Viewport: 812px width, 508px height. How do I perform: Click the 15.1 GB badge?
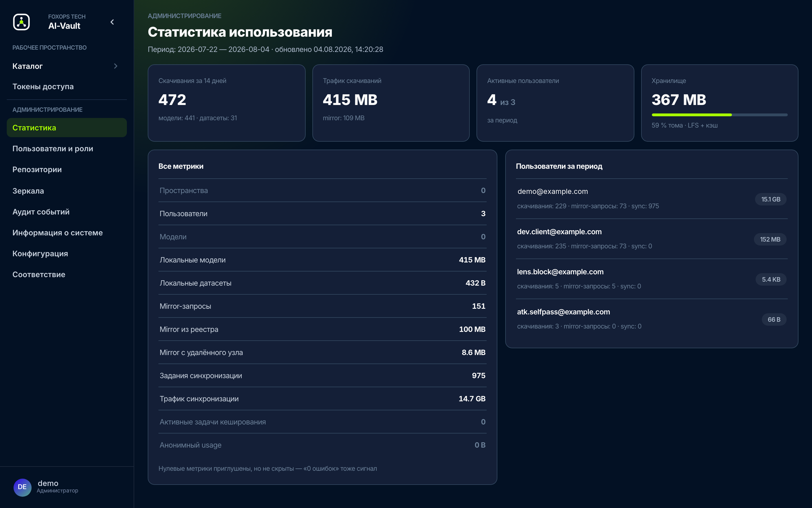coord(771,199)
